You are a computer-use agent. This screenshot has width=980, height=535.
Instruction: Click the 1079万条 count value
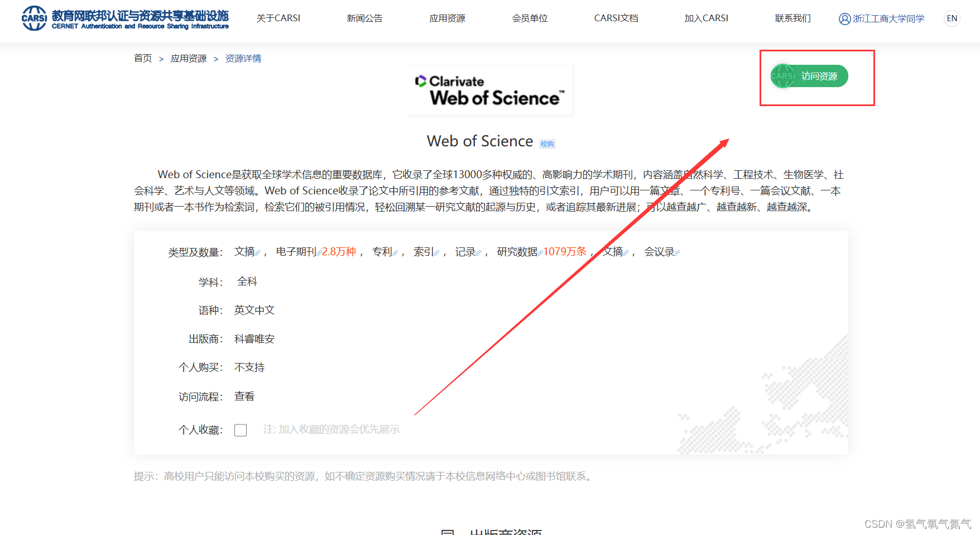coord(565,252)
